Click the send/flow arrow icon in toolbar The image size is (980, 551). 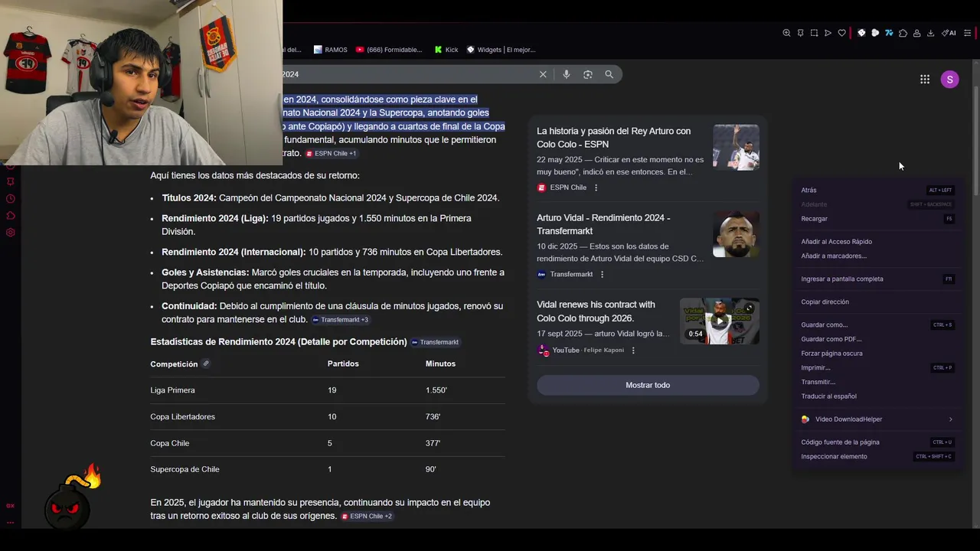point(828,33)
